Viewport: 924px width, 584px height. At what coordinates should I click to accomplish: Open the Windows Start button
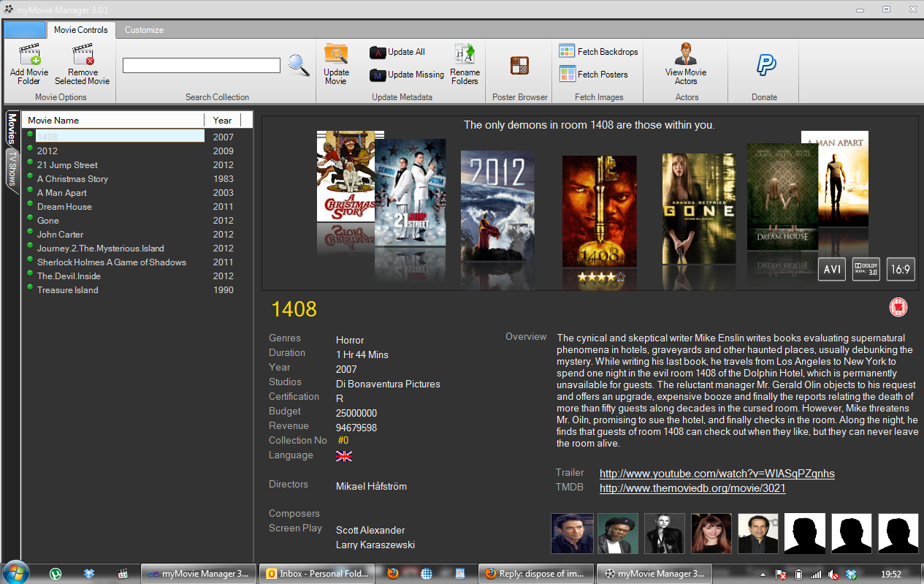(x=16, y=573)
